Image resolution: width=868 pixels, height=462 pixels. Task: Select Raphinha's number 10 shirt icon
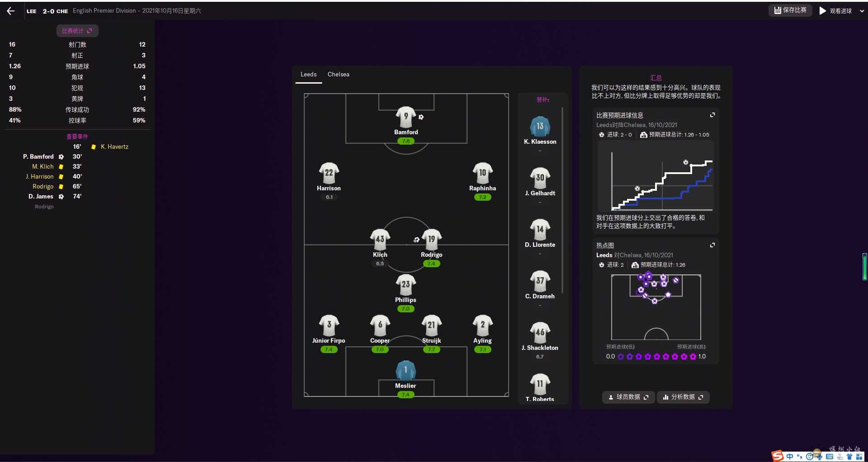[x=482, y=174]
